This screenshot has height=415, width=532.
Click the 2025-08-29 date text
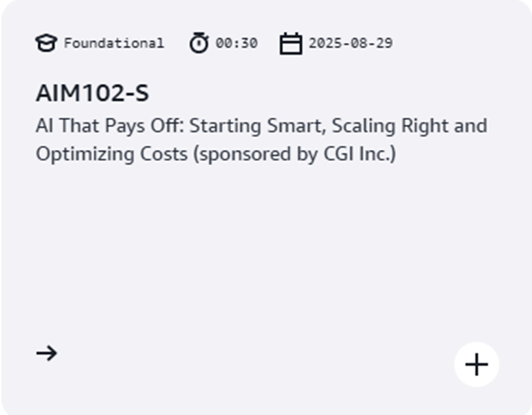click(350, 43)
